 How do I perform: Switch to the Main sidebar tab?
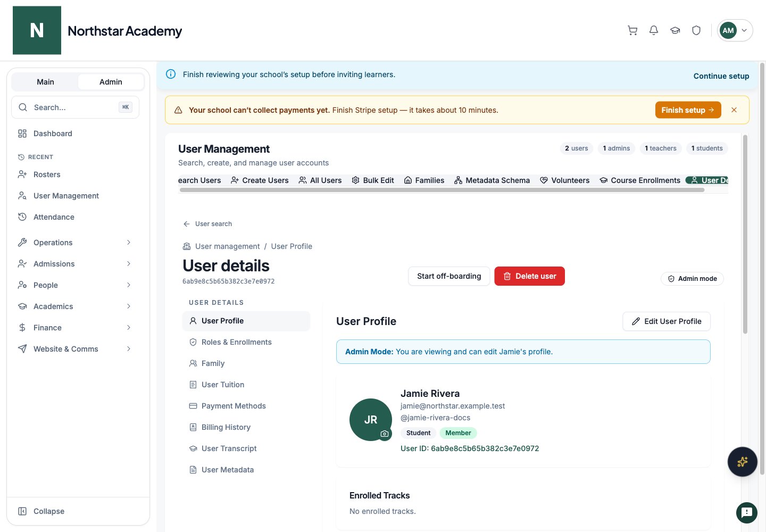click(x=45, y=82)
